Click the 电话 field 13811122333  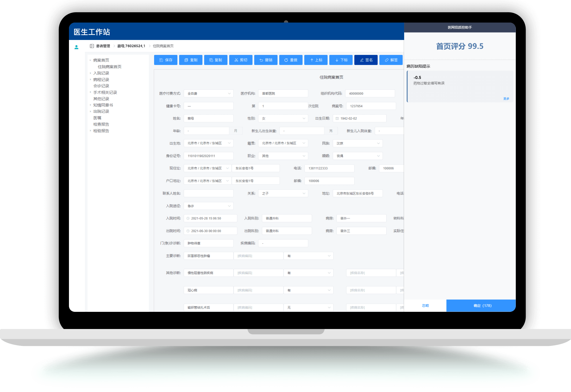tap(329, 168)
